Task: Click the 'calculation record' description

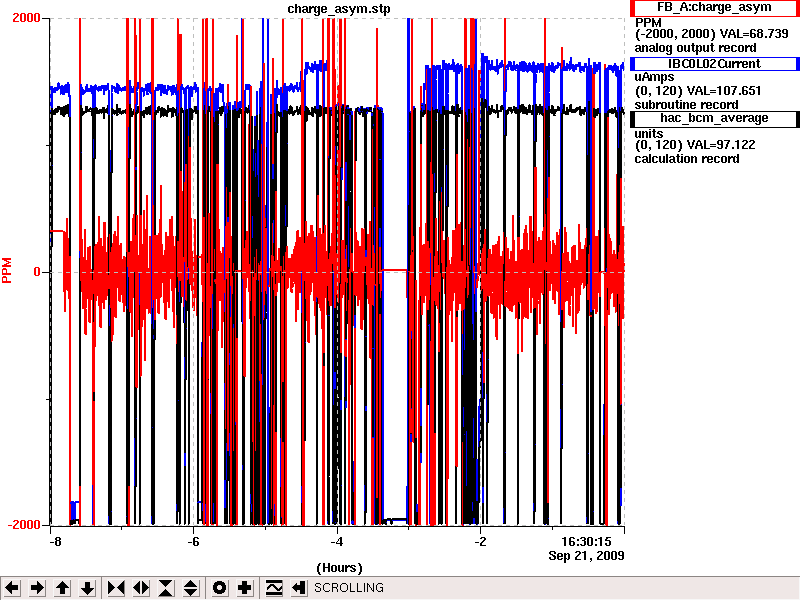Action: coord(687,159)
